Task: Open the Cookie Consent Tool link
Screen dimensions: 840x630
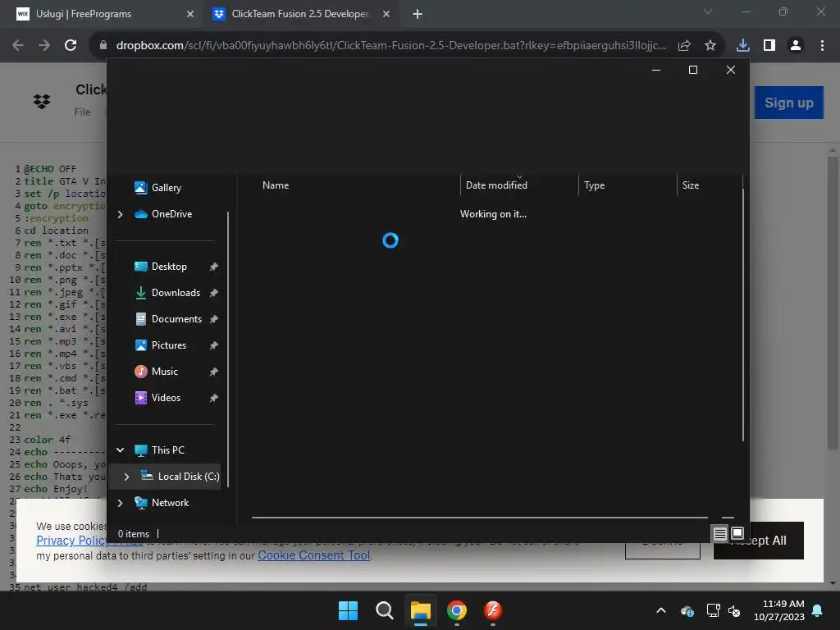Action: 314,555
